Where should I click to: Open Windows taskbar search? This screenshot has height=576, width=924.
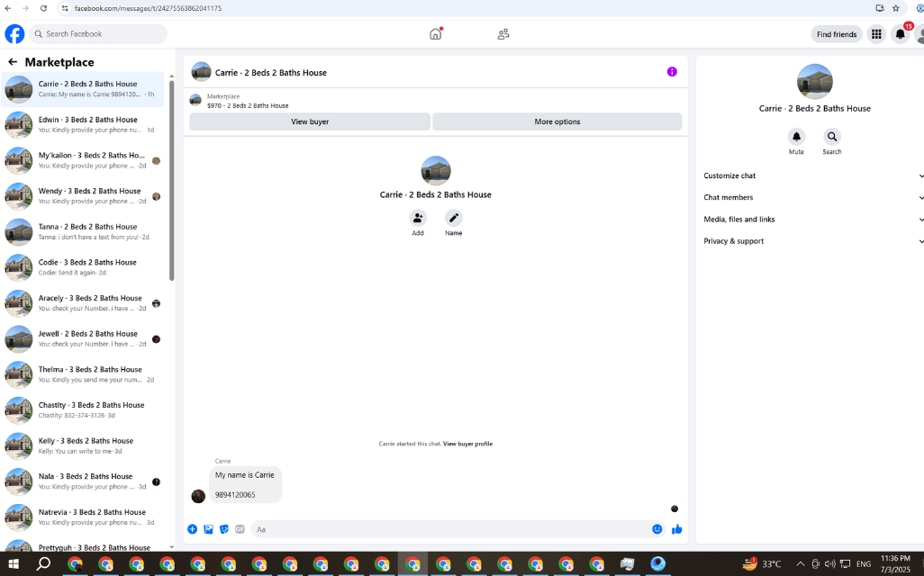pyautogui.click(x=43, y=564)
